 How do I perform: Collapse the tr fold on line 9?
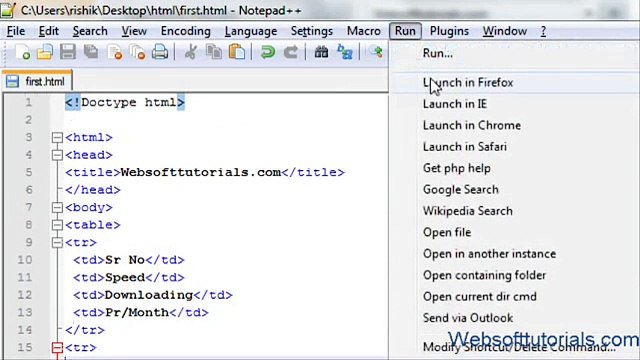57,242
